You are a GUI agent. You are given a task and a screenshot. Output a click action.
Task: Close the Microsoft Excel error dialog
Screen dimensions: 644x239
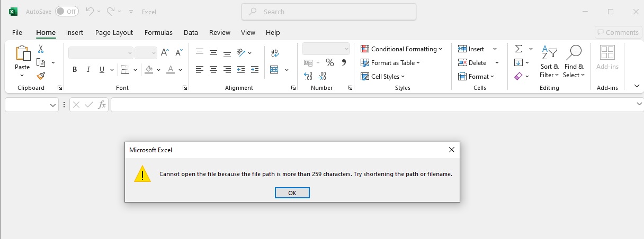[451, 150]
